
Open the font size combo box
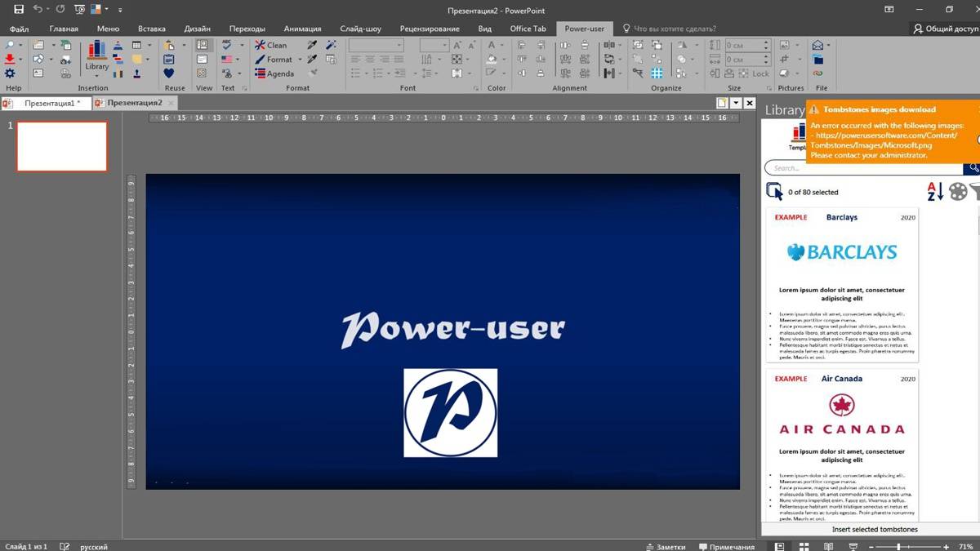tap(433, 46)
